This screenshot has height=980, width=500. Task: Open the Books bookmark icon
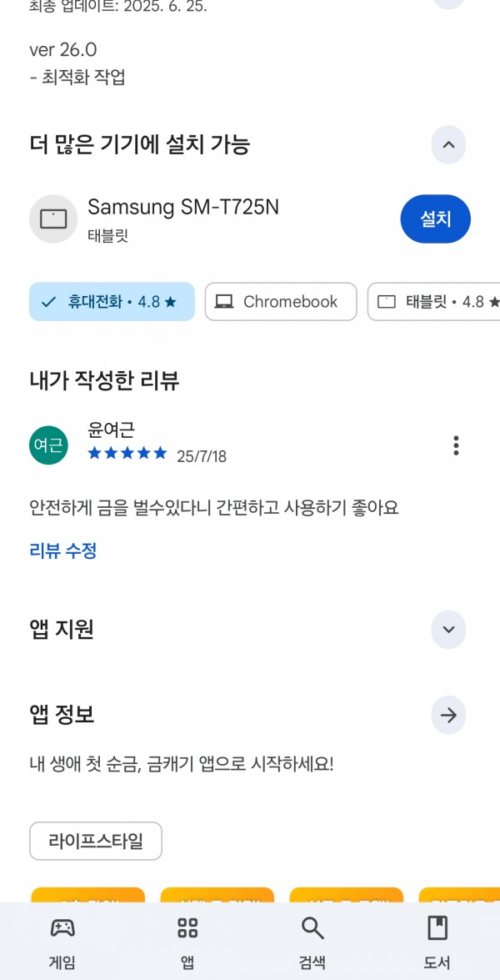pos(437,928)
